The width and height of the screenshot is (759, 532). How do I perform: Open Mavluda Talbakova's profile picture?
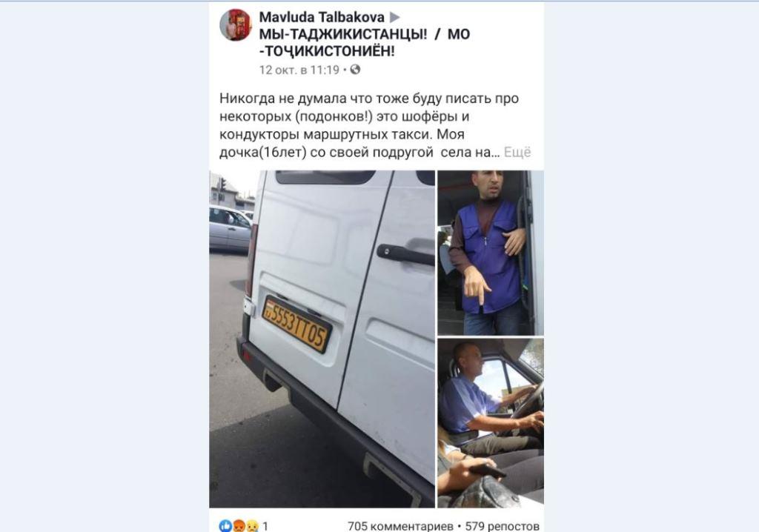(235, 24)
